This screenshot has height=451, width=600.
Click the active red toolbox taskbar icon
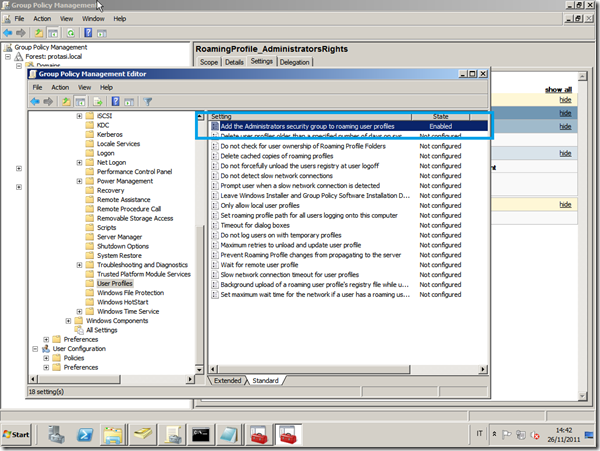tap(288, 435)
